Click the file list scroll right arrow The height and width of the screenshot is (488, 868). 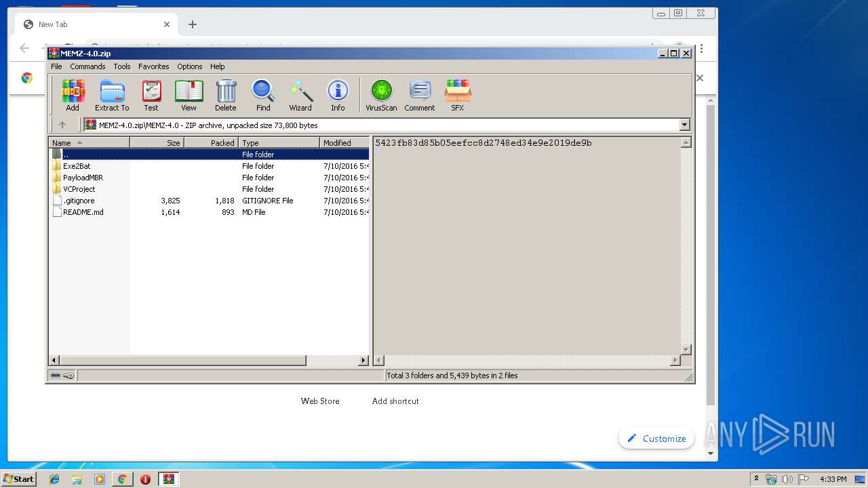(x=363, y=361)
